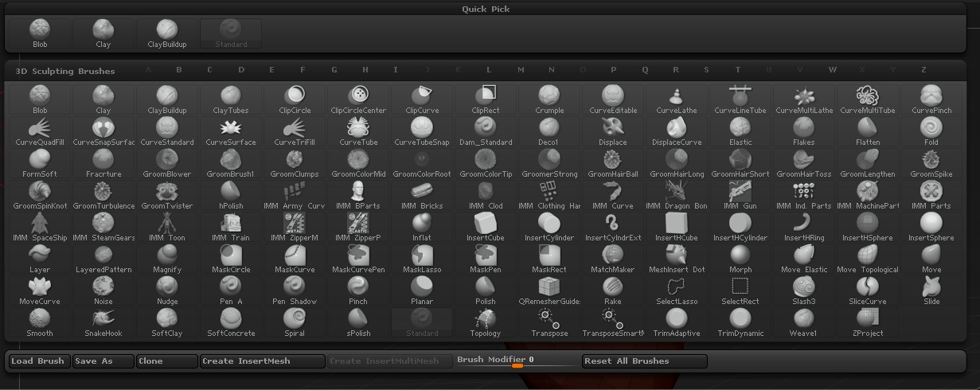
Task: Select the GroomHairBall brush
Action: [x=613, y=164]
